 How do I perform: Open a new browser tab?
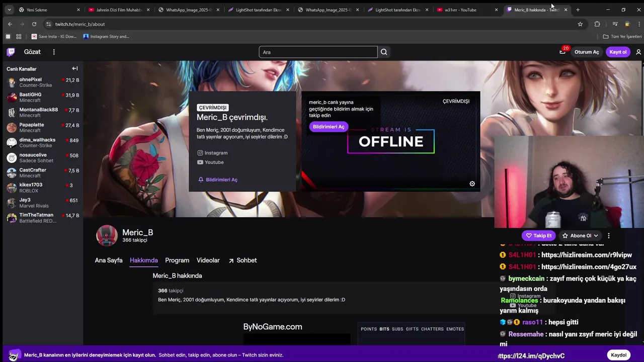pyautogui.click(x=578, y=10)
